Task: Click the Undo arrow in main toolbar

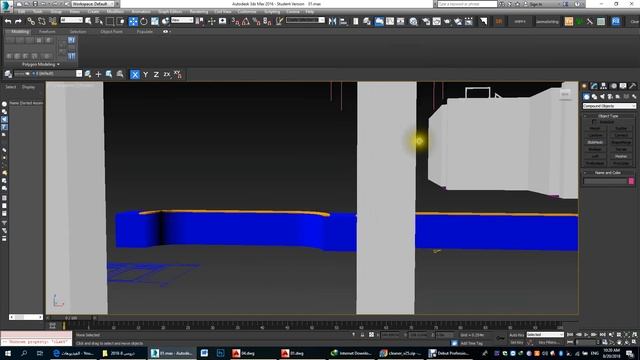Action: tap(8, 21)
